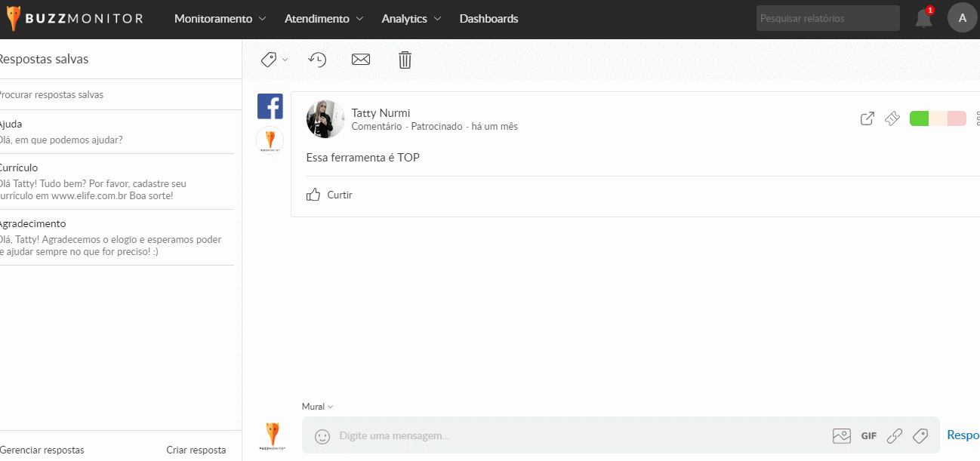
Task: Click the tag icon in top toolbar
Action: (x=269, y=60)
